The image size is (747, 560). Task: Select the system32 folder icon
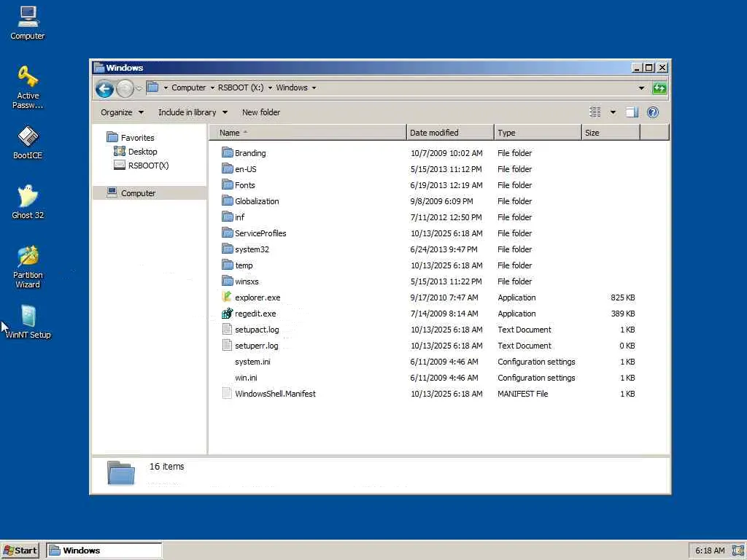(228, 249)
